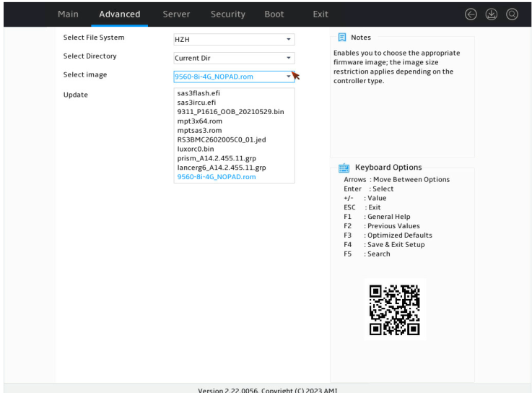Viewport: 532px width, 393px height.
Task: Click the ESC Exit entry
Action: click(x=362, y=207)
